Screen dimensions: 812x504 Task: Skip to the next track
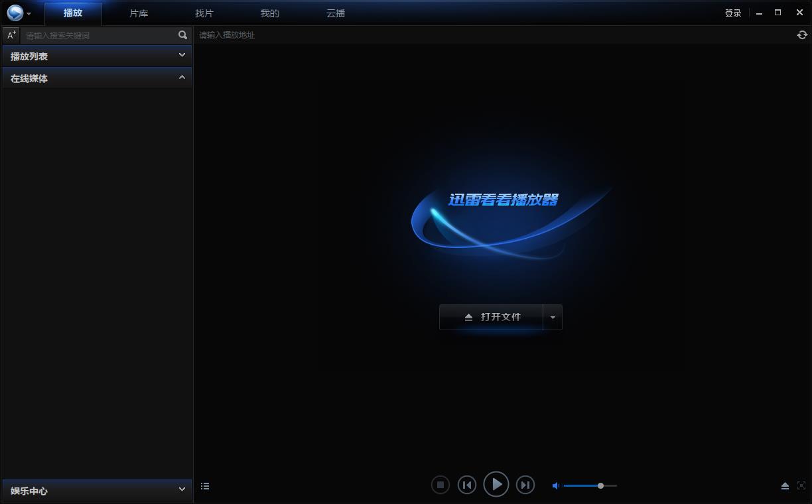click(x=525, y=485)
